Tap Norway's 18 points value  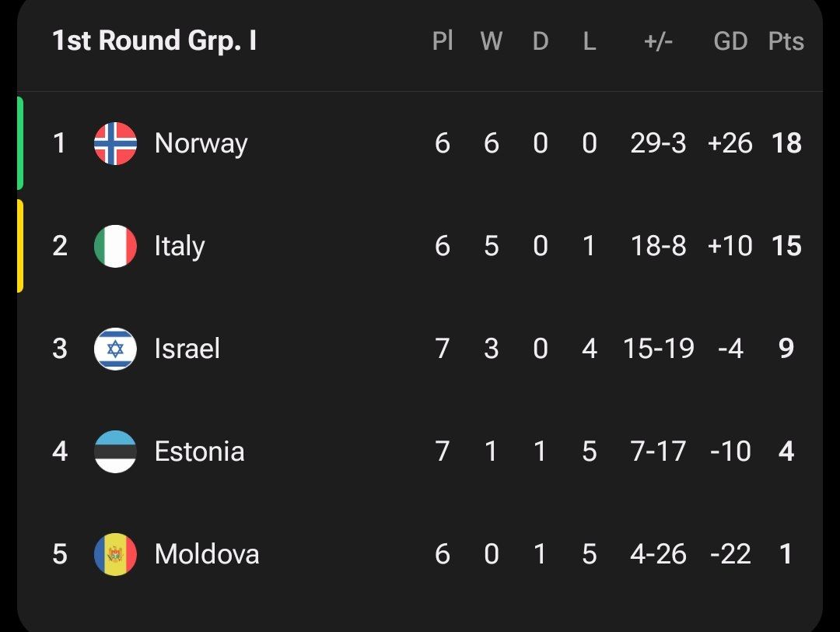(786, 143)
